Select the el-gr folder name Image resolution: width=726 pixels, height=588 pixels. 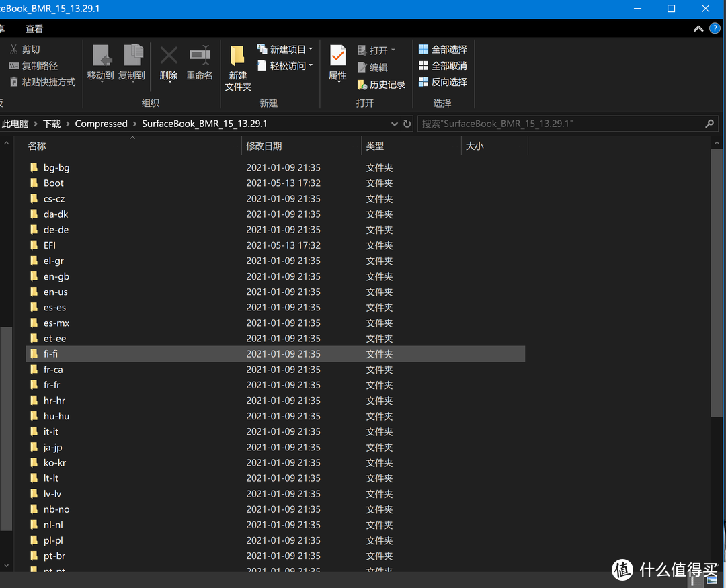[54, 261]
